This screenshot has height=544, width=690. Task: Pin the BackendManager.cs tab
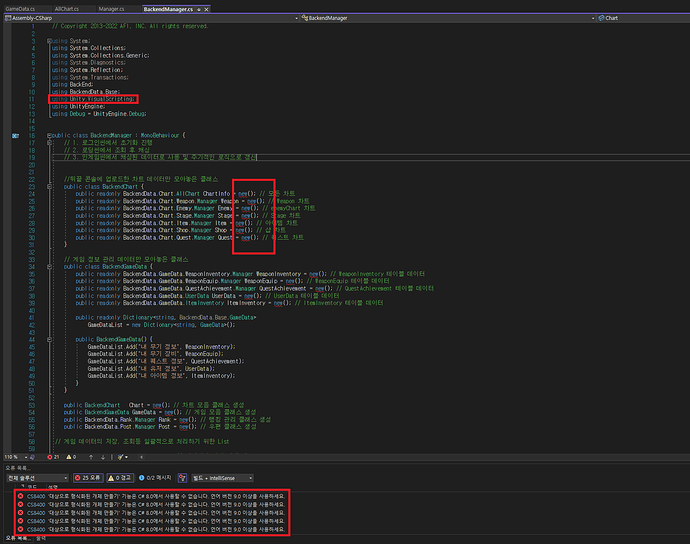pyautogui.click(x=199, y=9)
